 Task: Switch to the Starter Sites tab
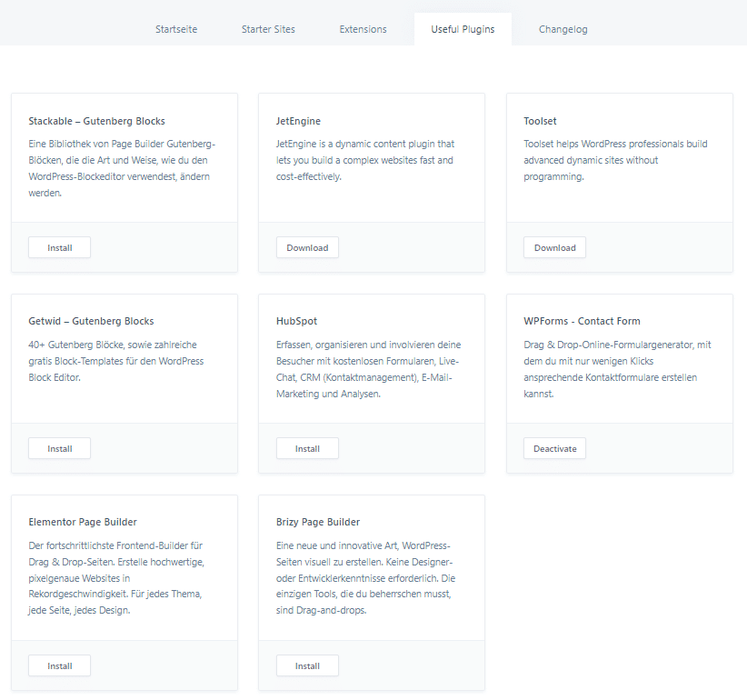[x=268, y=29]
